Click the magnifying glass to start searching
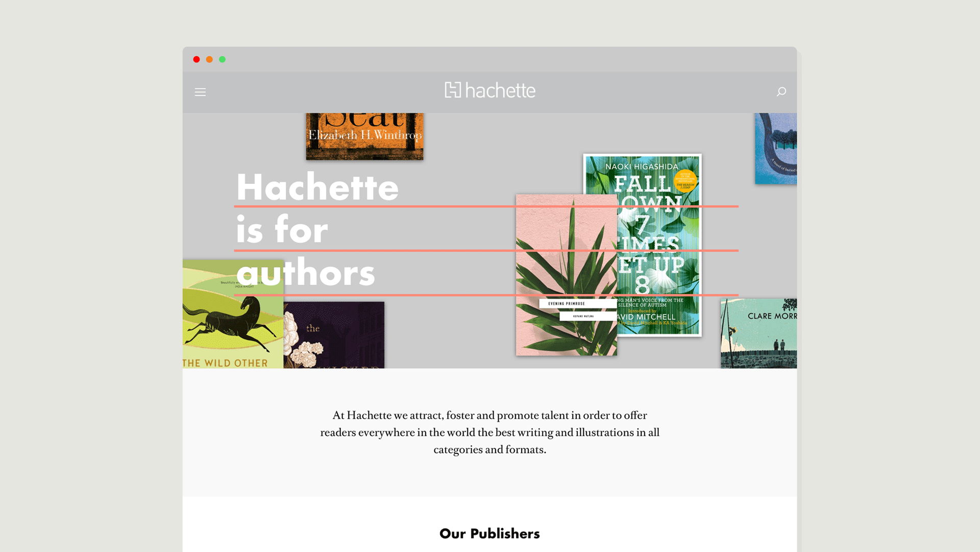This screenshot has height=552, width=980. pos(781,92)
